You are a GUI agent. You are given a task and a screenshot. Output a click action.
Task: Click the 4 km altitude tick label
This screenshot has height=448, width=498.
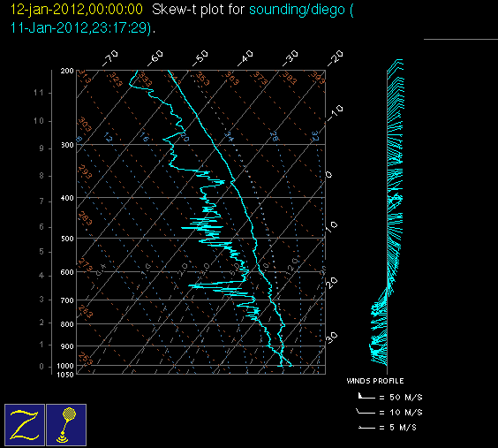(x=41, y=276)
